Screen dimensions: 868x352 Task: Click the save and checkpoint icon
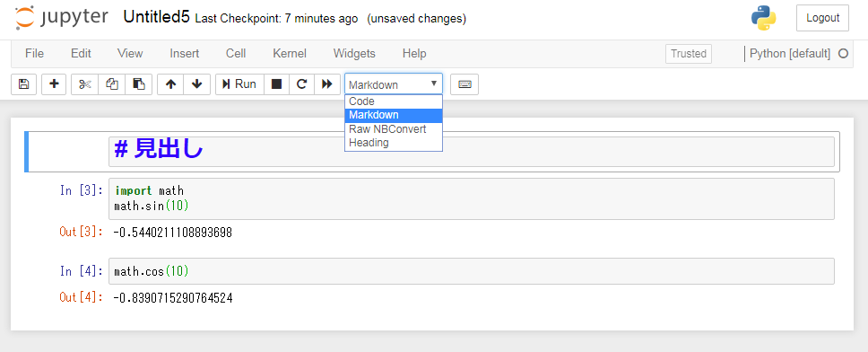coord(24,84)
